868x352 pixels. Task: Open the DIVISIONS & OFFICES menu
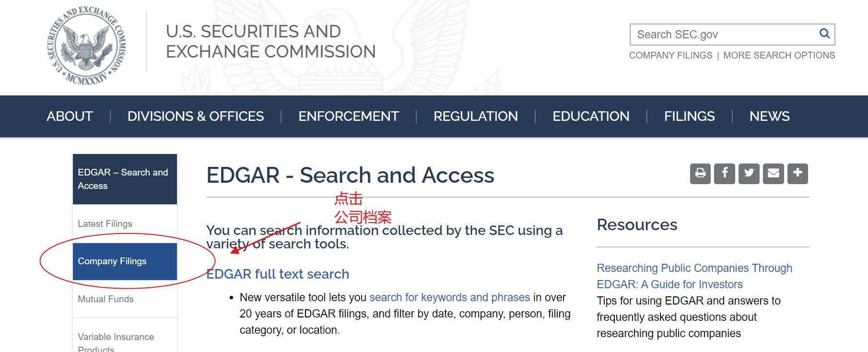tap(196, 116)
